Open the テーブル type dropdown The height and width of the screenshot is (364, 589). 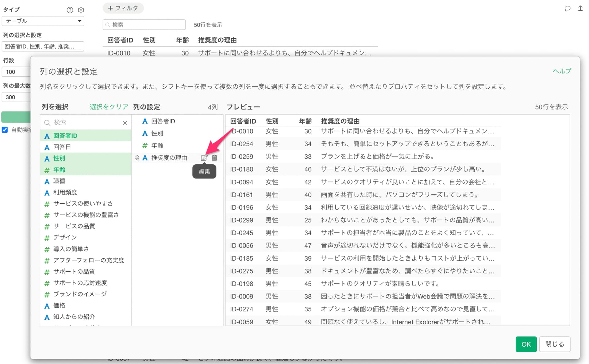[43, 21]
